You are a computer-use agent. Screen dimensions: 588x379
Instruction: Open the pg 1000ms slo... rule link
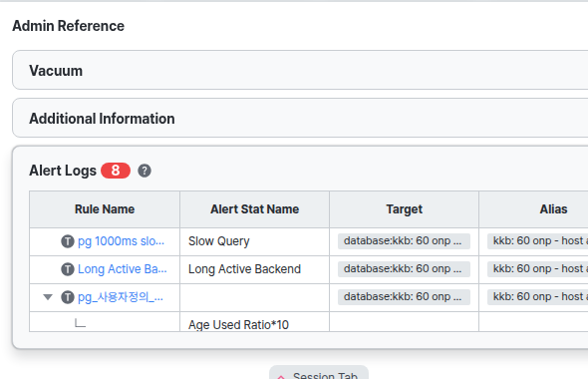click(x=121, y=241)
